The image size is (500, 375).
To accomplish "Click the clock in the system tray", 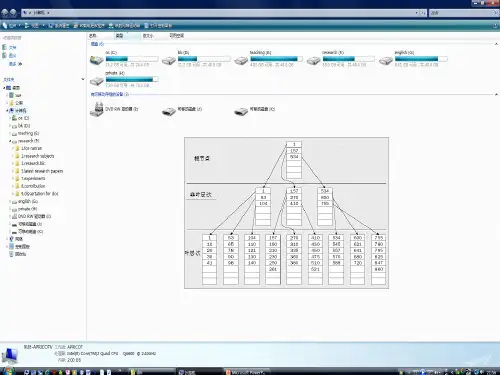I will click(491, 372).
